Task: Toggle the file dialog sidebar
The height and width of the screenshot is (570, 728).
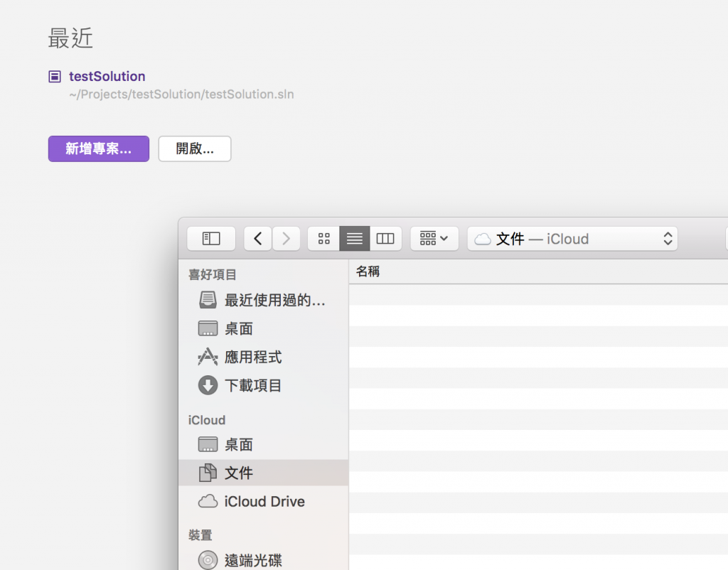Action: pyautogui.click(x=211, y=239)
